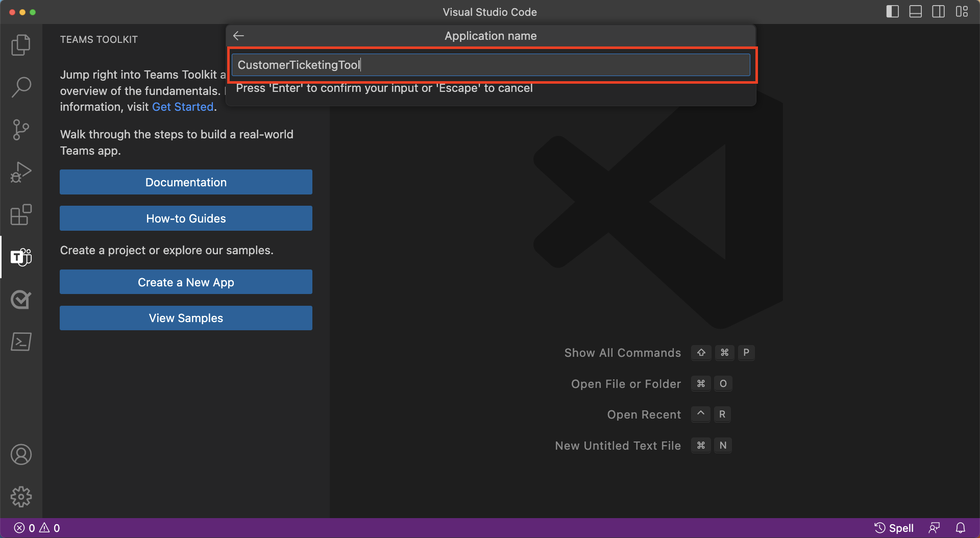This screenshot has width=980, height=538.
Task: Click the Spell status bar item
Action: pos(894,528)
